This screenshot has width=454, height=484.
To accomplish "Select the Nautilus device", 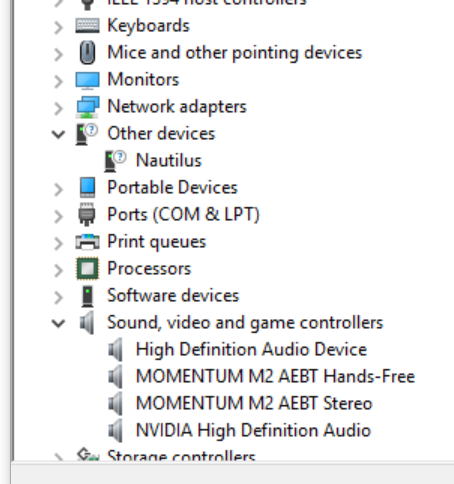I will point(169,160).
